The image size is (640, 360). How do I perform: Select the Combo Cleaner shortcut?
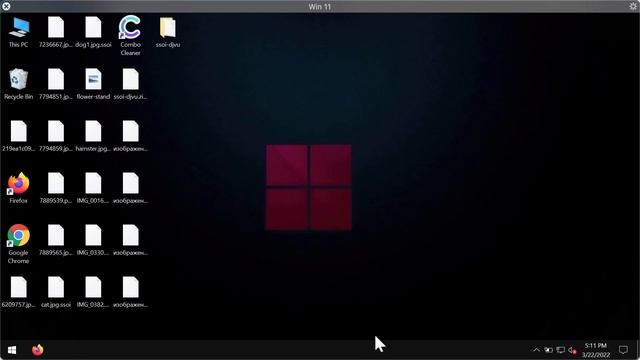pos(130,36)
